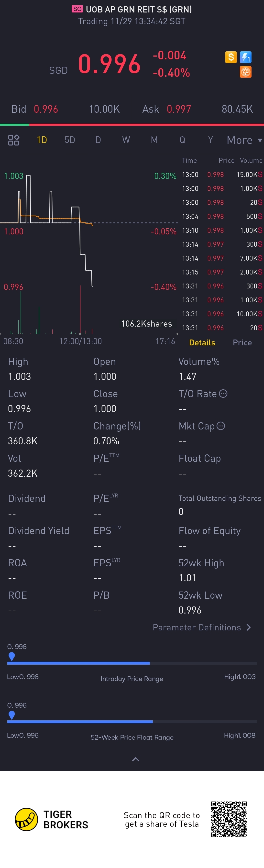Tap the orange round badge icon
Screen dimensions: 264x868
click(245, 72)
